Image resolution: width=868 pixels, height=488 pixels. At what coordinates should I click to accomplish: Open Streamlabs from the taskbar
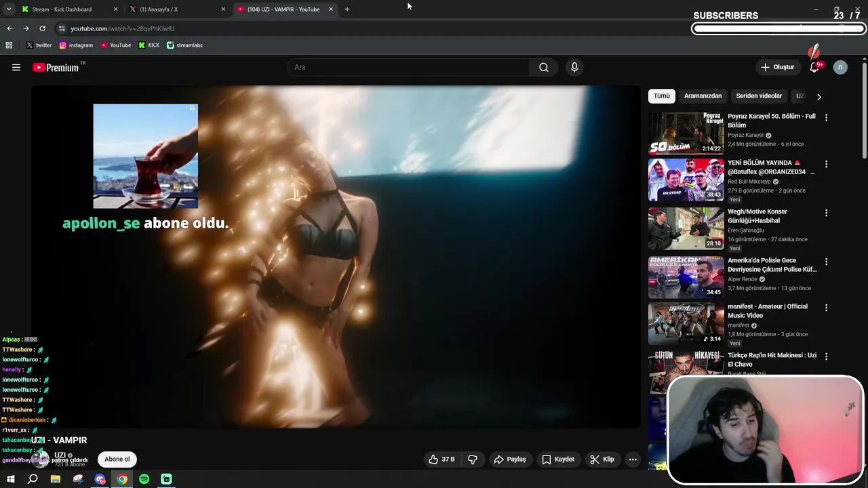(x=167, y=479)
